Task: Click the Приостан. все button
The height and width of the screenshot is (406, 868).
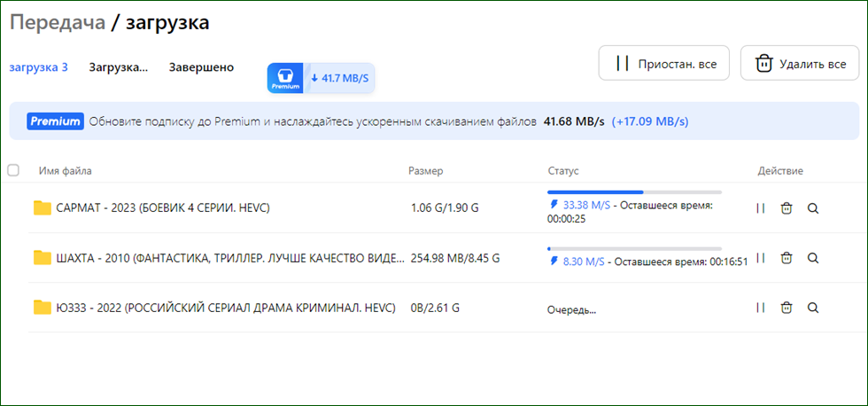Action: (x=664, y=63)
